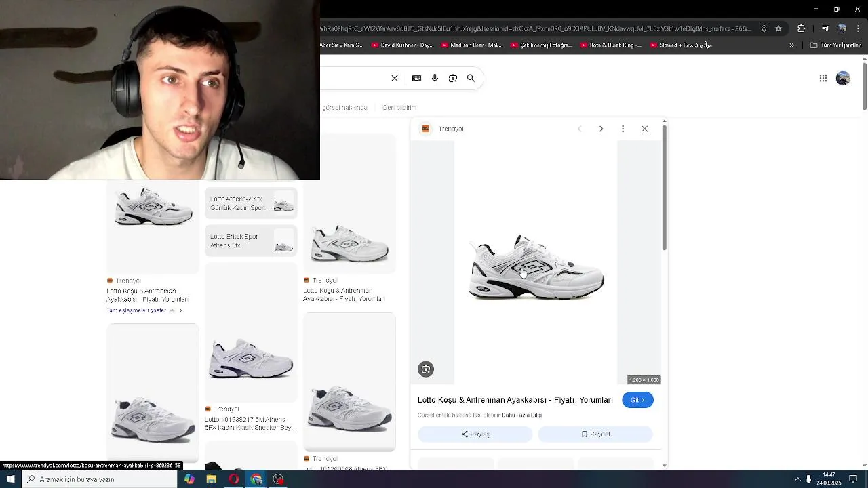Clear the Google search box with X
868x488 pixels.
pos(395,78)
